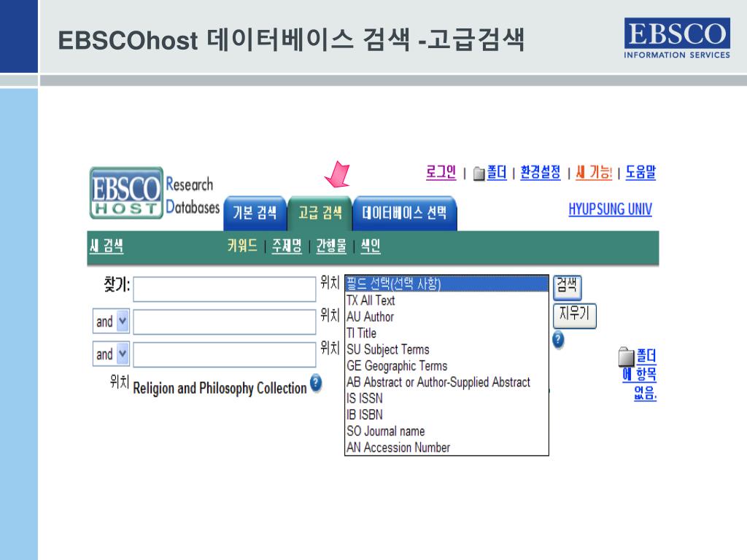
Task: Click the EBSCO Information Services logo
Action: [x=676, y=38]
